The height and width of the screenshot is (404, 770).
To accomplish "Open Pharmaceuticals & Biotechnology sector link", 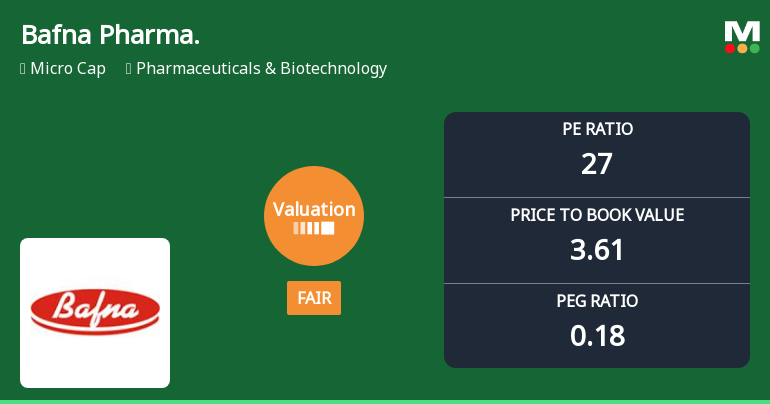I will (x=261, y=69).
